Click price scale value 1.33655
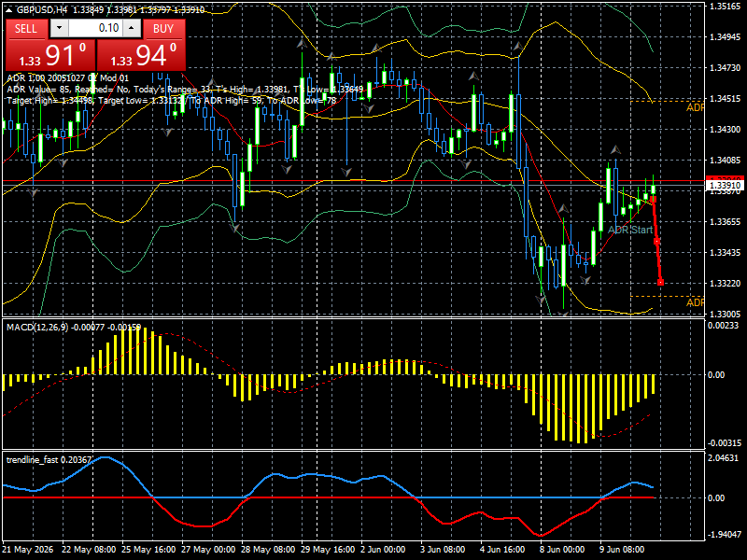 725,222
